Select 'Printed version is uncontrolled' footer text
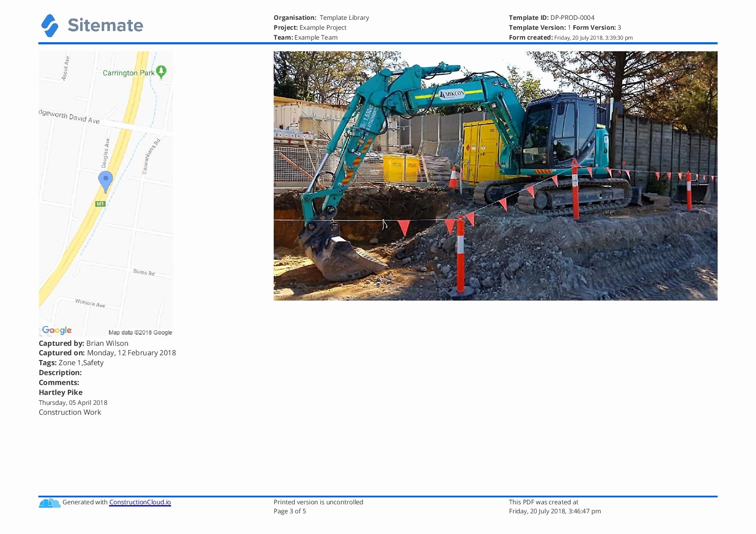 click(x=319, y=502)
